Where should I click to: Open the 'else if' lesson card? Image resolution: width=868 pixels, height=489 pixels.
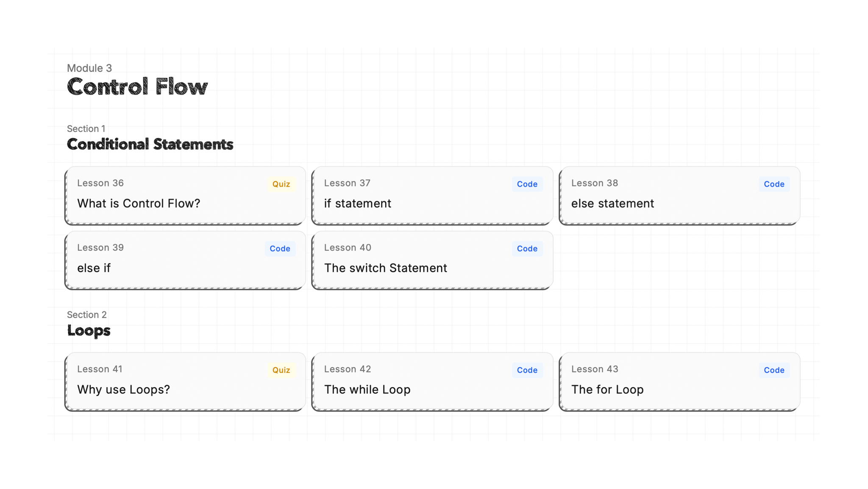(x=185, y=260)
